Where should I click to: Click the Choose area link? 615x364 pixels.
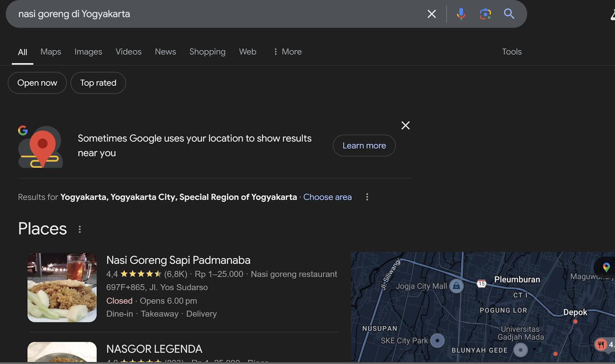click(x=327, y=197)
